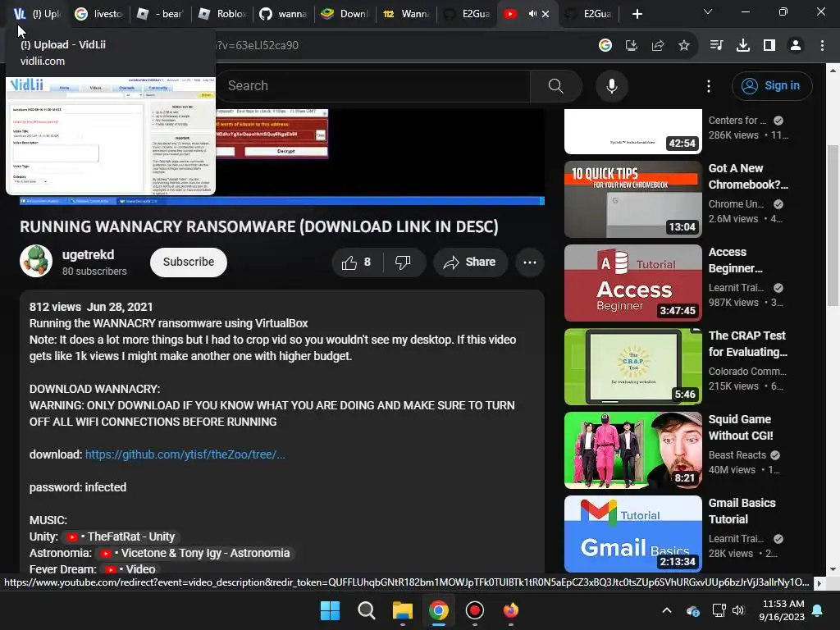This screenshot has height=630, width=840.
Task: Open Chrome downloads tray
Action: click(743, 46)
